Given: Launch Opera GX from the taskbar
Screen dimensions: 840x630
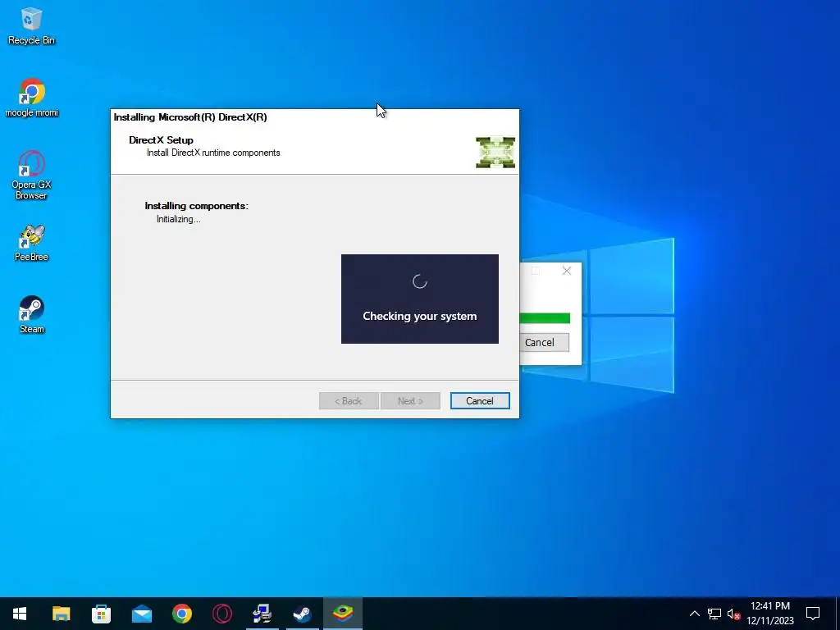Looking at the screenshot, I should [221, 614].
